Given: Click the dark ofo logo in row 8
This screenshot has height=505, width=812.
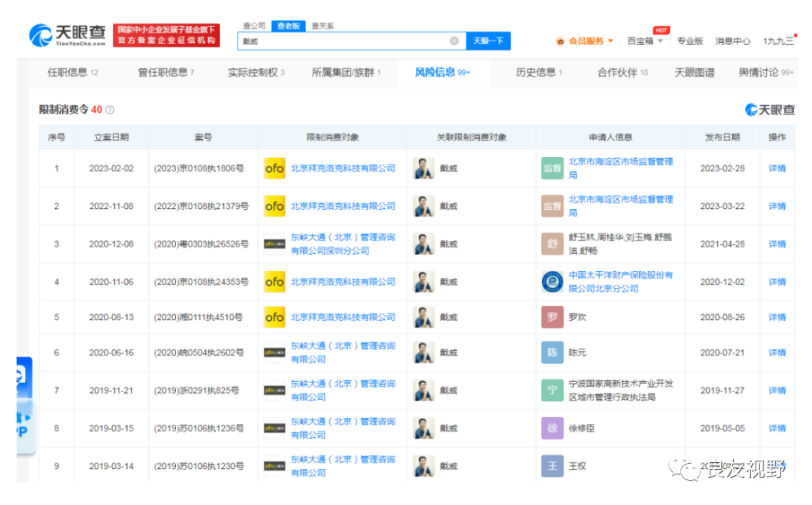Looking at the screenshot, I should [274, 428].
